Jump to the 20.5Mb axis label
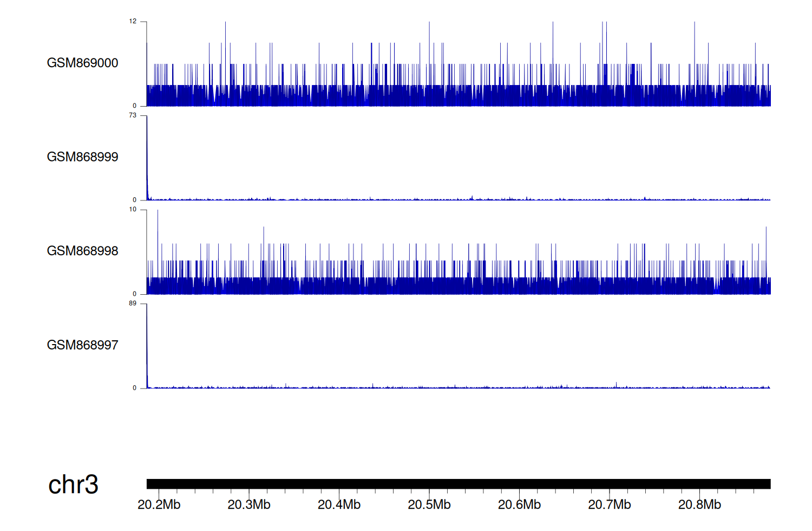The height and width of the screenshot is (531, 812). click(x=429, y=504)
